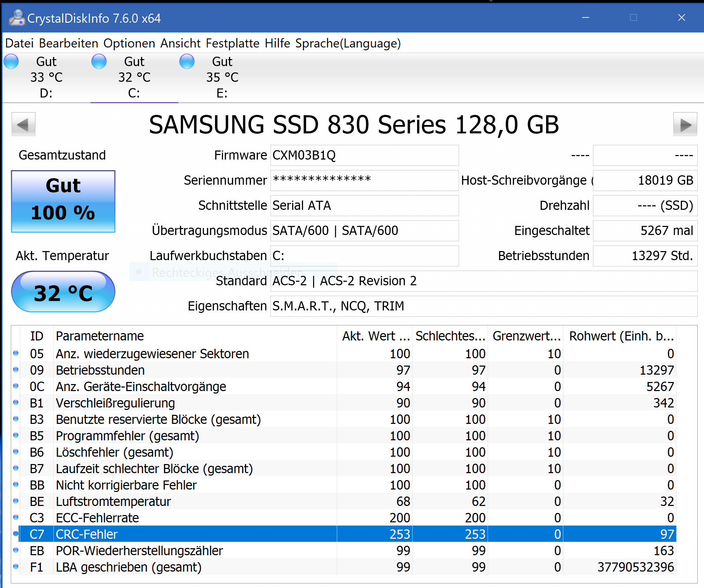Click the C: drive status orb
This screenshot has height=588, width=704.
point(99,62)
